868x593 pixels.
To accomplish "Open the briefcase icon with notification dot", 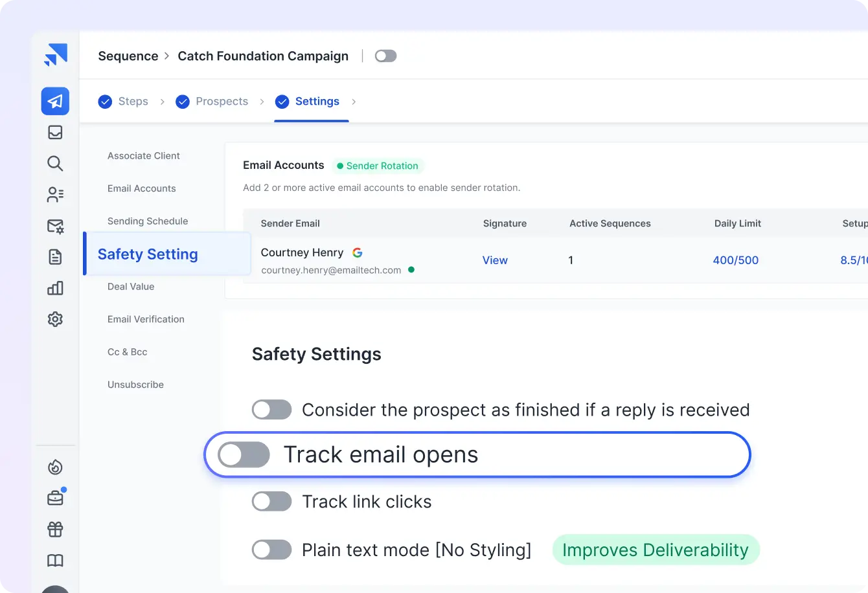I will tap(55, 497).
